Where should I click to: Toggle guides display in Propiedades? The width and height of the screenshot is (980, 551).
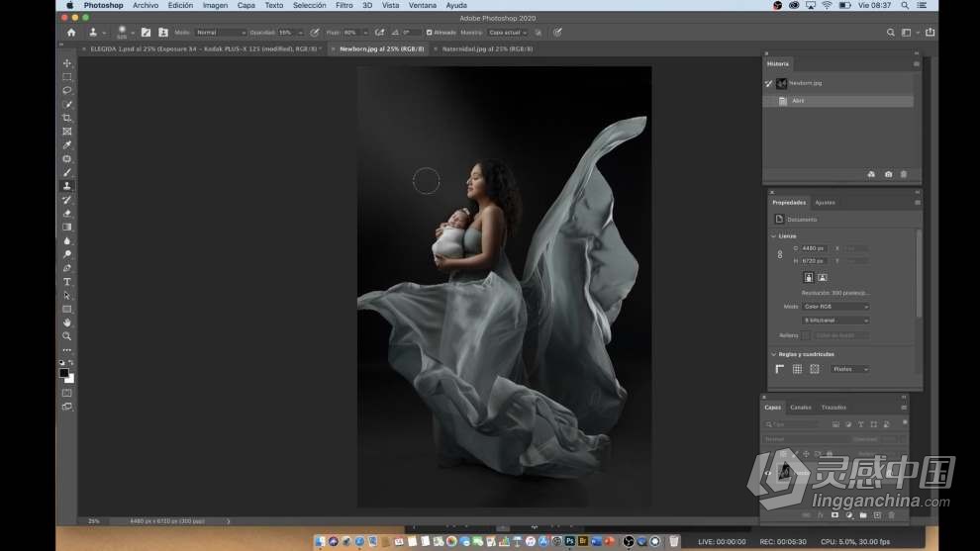[x=815, y=369]
